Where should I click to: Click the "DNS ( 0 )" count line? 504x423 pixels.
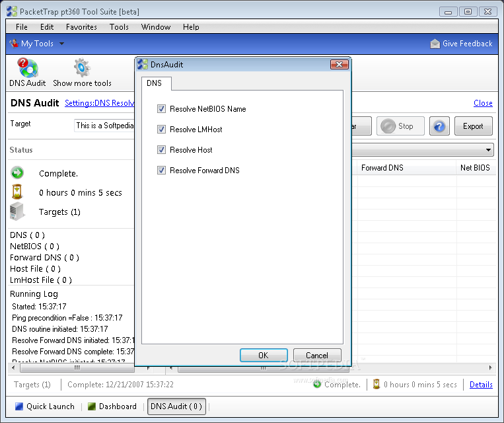[x=27, y=235]
